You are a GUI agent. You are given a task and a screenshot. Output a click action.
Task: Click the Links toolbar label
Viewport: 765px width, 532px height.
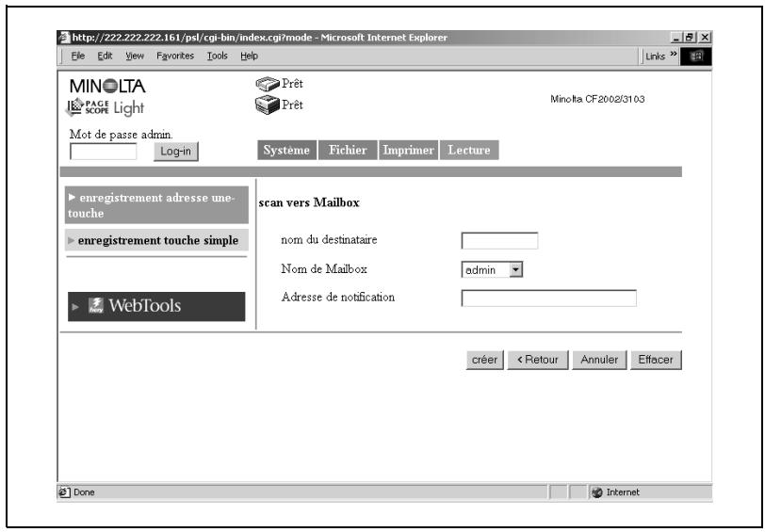pyautogui.click(x=655, y=56)
